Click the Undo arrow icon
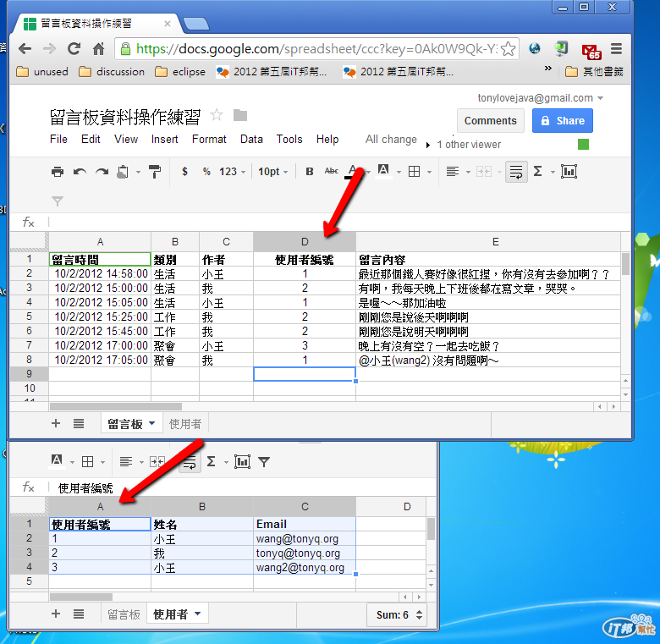This screenshot has height=644, width=660. click(80, 172)
